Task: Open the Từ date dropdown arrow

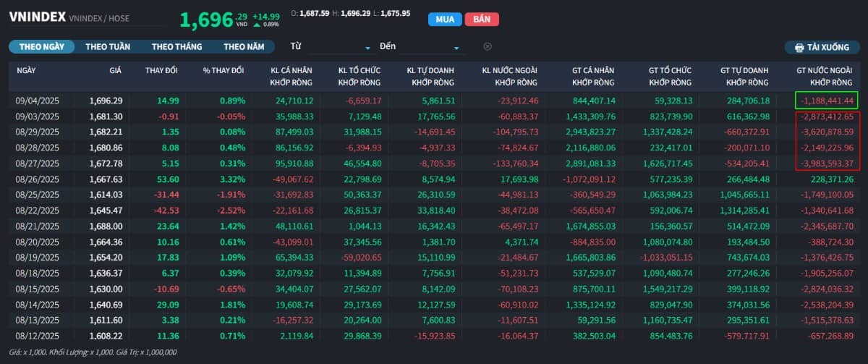Action: coord(367,48)
